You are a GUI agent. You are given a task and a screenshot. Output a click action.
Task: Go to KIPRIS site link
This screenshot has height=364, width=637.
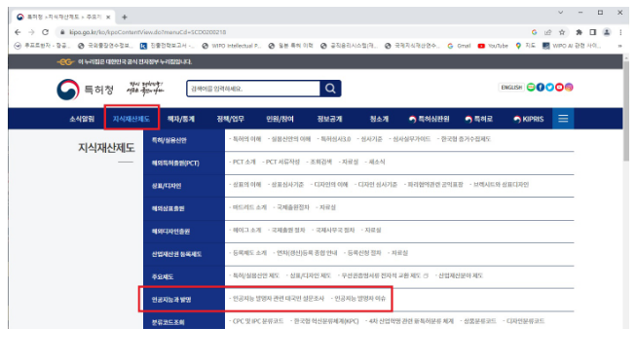click(x=529, y=119)
